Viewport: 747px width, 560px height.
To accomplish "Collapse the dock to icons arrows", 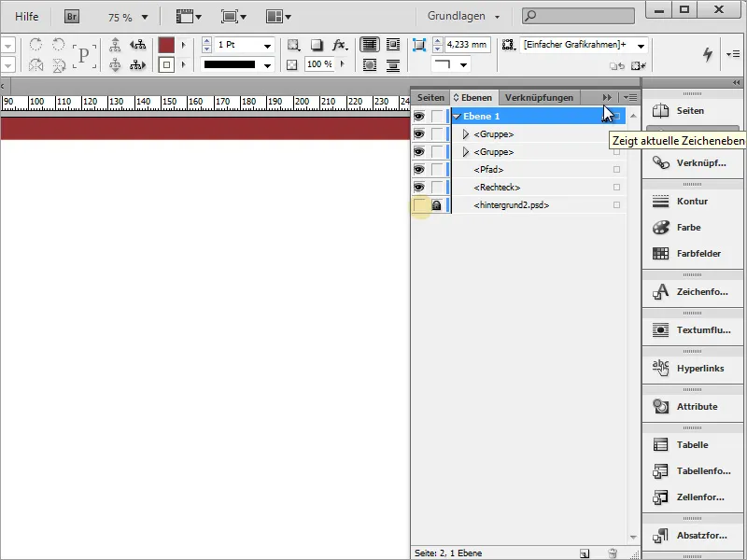I will [737, 83].
